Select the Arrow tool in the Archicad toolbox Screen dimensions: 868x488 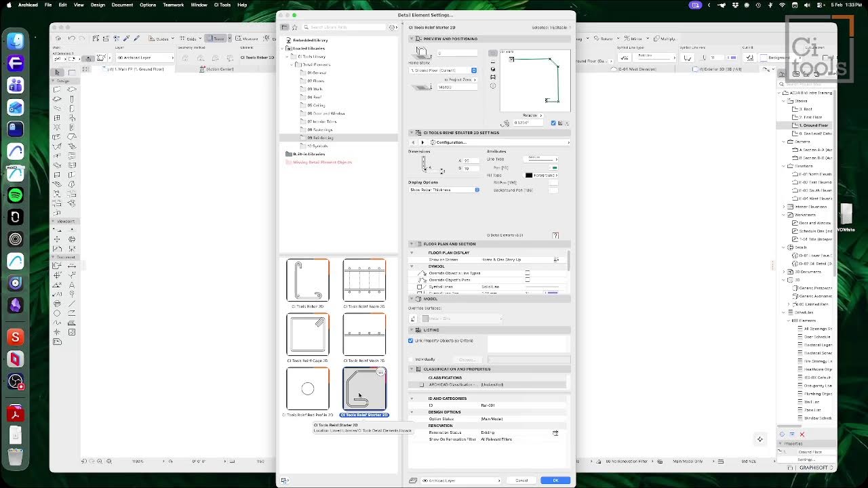coord(58,73)
